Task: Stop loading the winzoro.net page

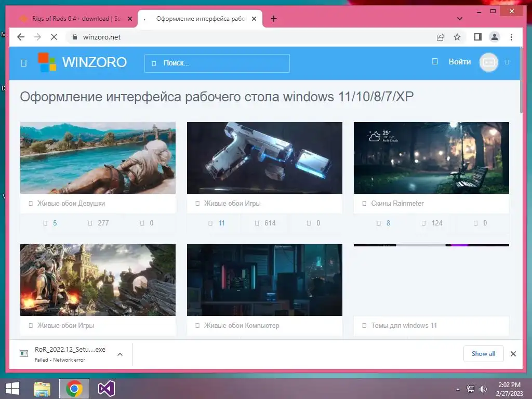Action: click(x=54, y=37)
